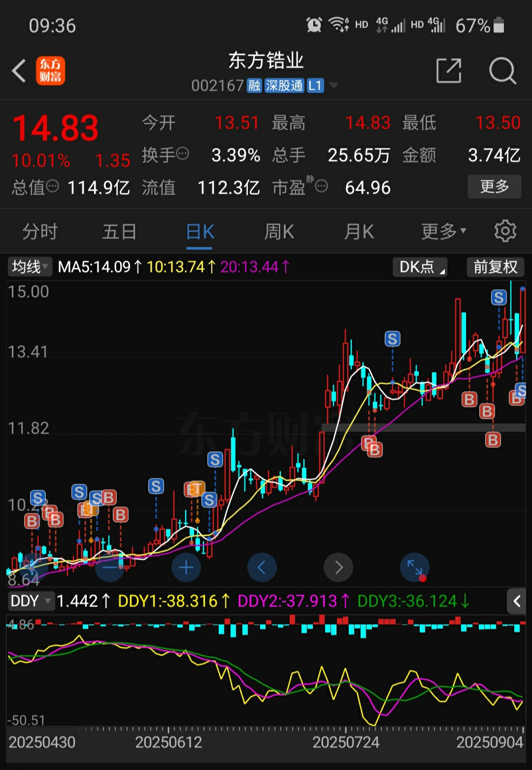Tap the 总值 info circle icon
532x770 pixels.
click(x=52, y=186)
